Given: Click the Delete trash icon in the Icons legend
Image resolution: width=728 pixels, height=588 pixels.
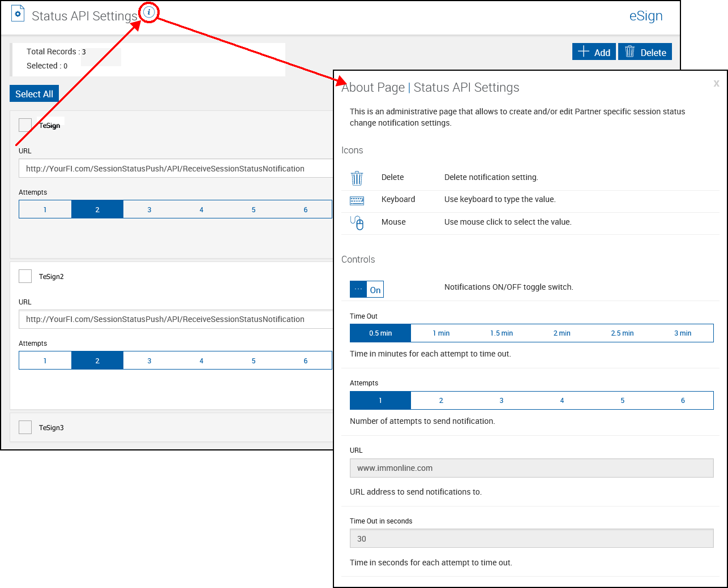Looking at the screenshot, I should [x=357, y=178].
